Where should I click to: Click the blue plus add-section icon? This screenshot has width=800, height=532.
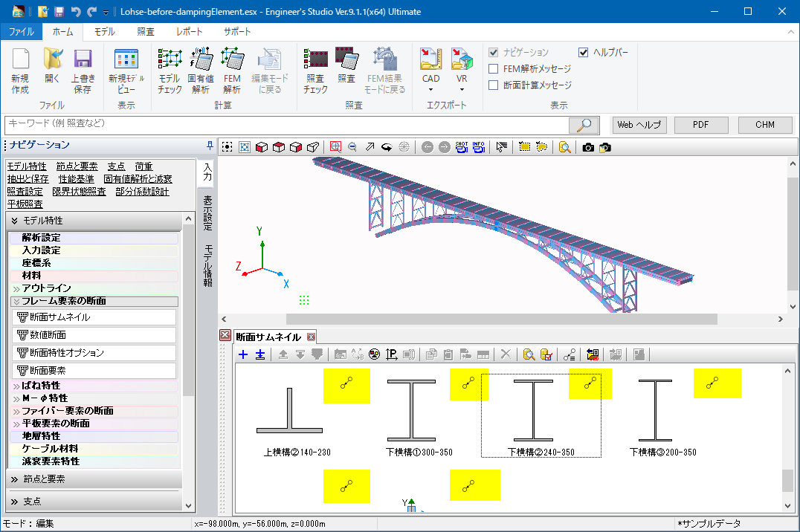click(243, 355)
